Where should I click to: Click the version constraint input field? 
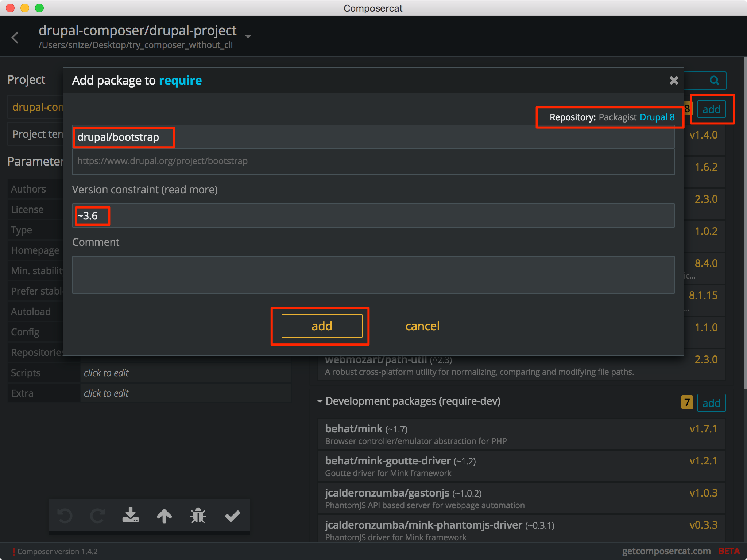point(373,215)
